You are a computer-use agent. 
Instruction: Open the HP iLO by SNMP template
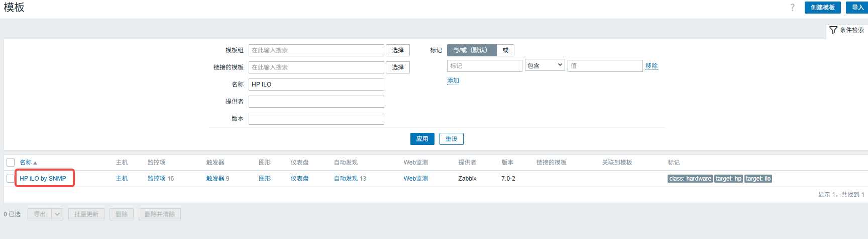click(x=43, y=179)
